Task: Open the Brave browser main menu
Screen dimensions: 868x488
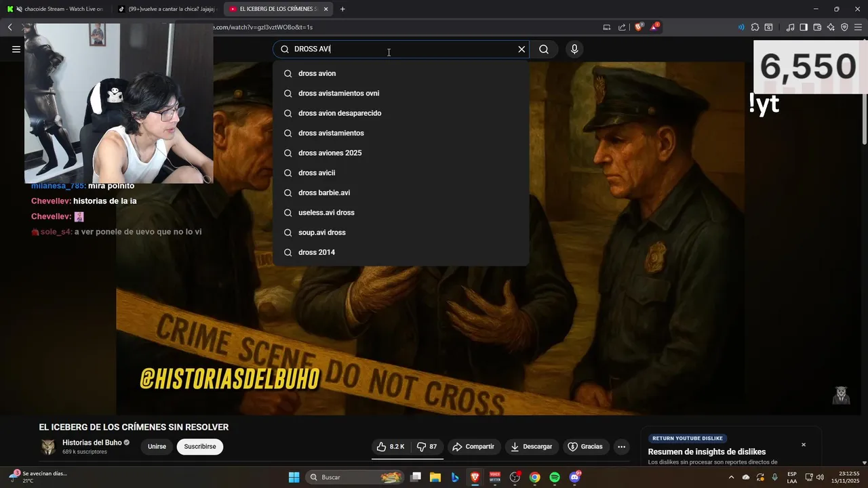Action: [858, 27]
